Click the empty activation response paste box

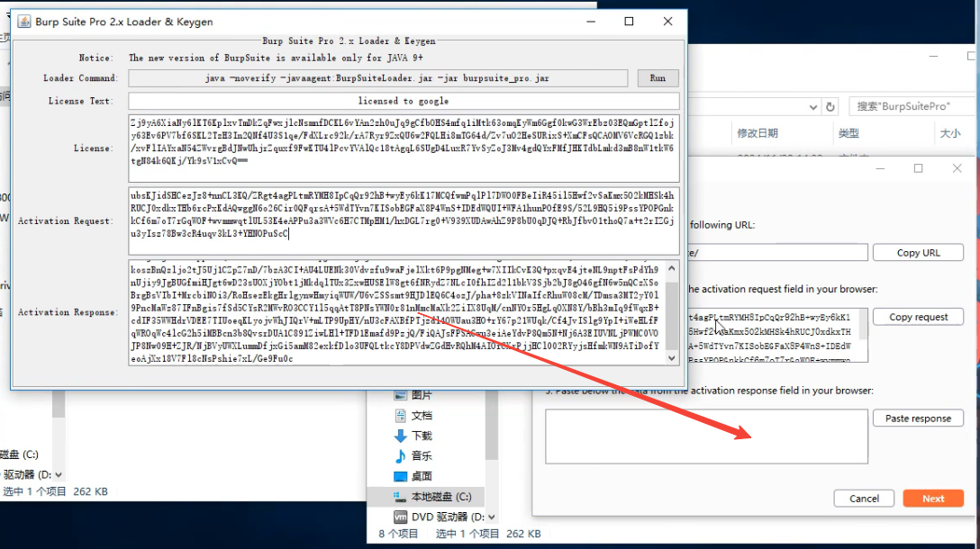[706, 436]
